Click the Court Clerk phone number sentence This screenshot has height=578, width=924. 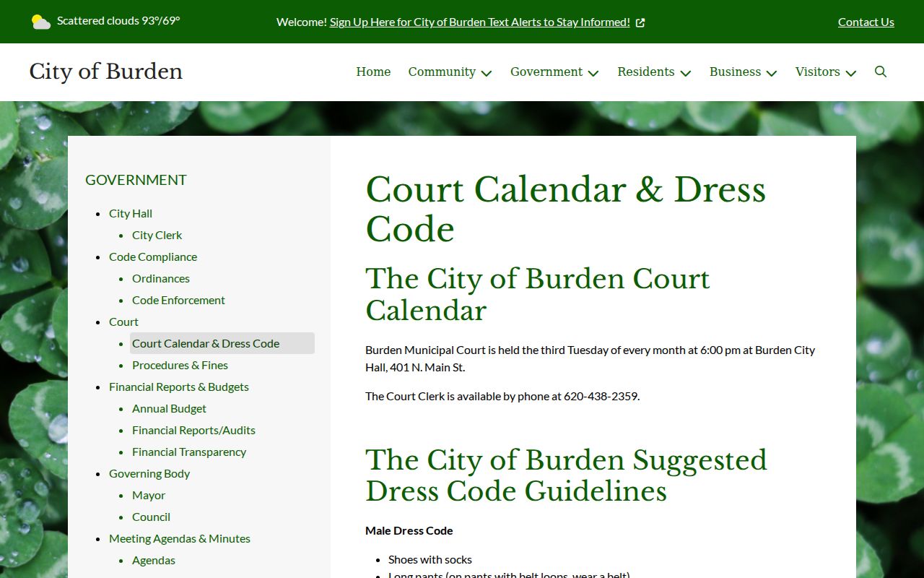(x=502, y=396)
